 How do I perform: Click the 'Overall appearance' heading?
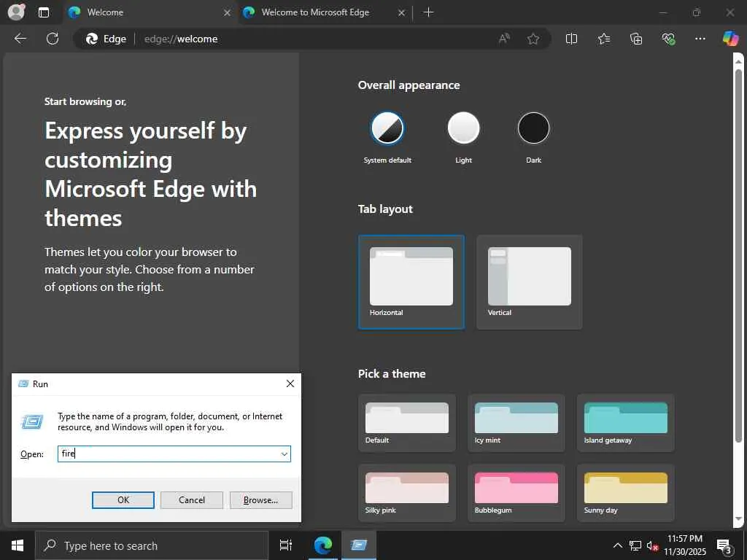point(409,85)
